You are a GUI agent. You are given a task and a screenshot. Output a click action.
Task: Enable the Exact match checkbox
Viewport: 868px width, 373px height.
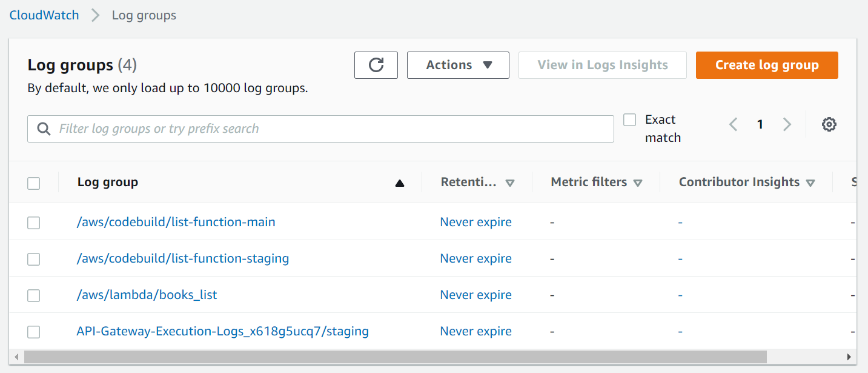(630, 119)
